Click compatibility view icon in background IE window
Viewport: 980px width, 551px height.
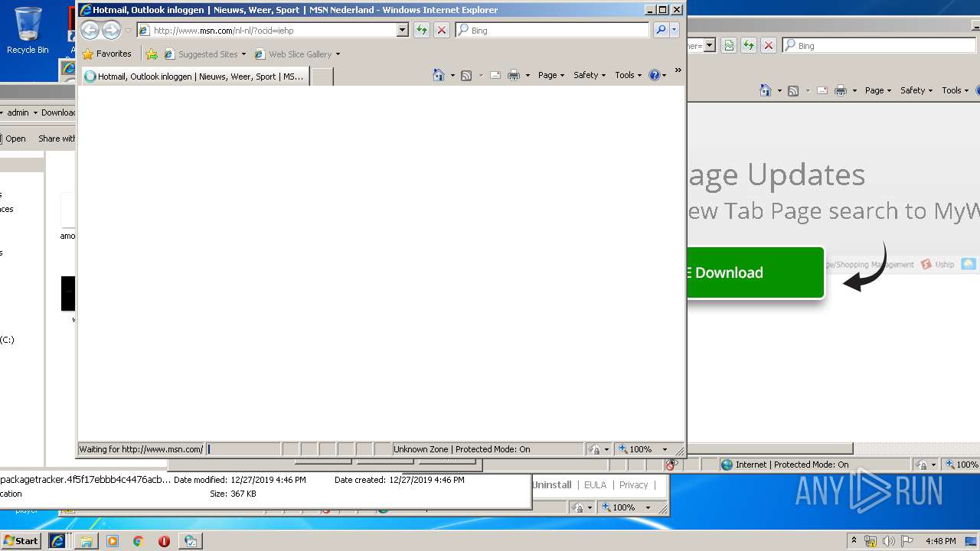(x=729, y=45)
